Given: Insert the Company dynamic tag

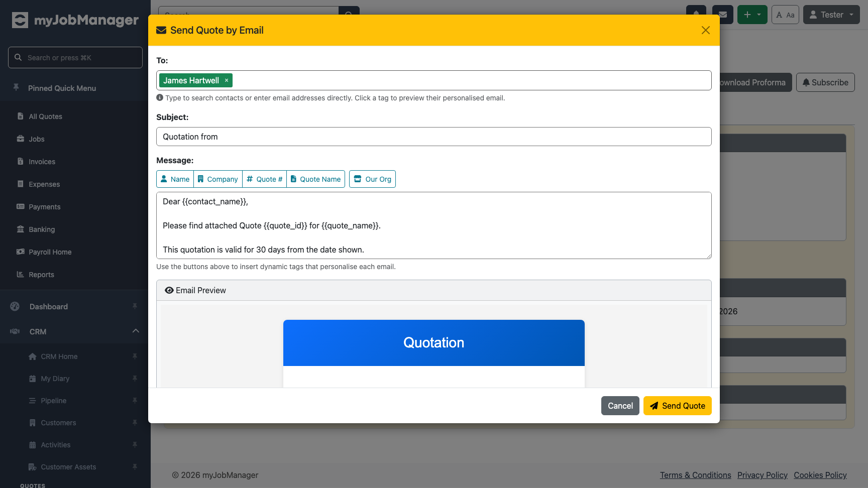Looking at the screenshot, I should pyautogui.click(x=218, y=179).
